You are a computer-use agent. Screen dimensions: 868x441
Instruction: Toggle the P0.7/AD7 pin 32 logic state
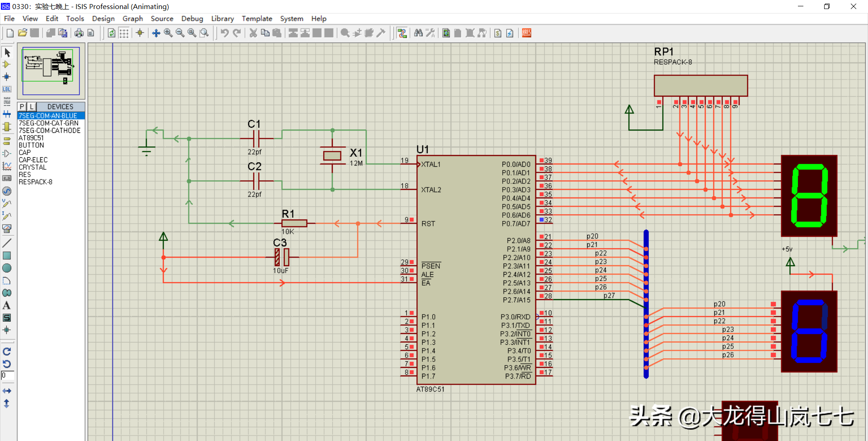542,220
